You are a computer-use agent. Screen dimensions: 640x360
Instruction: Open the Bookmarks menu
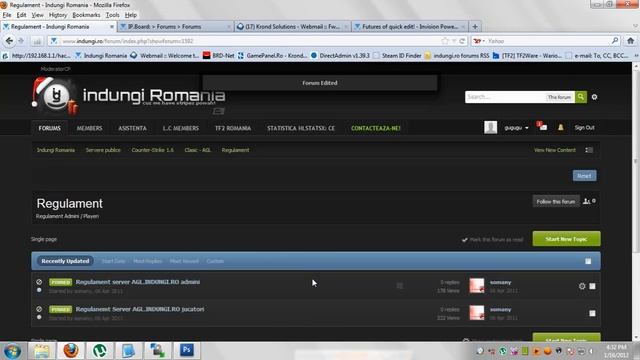(86, 15)
